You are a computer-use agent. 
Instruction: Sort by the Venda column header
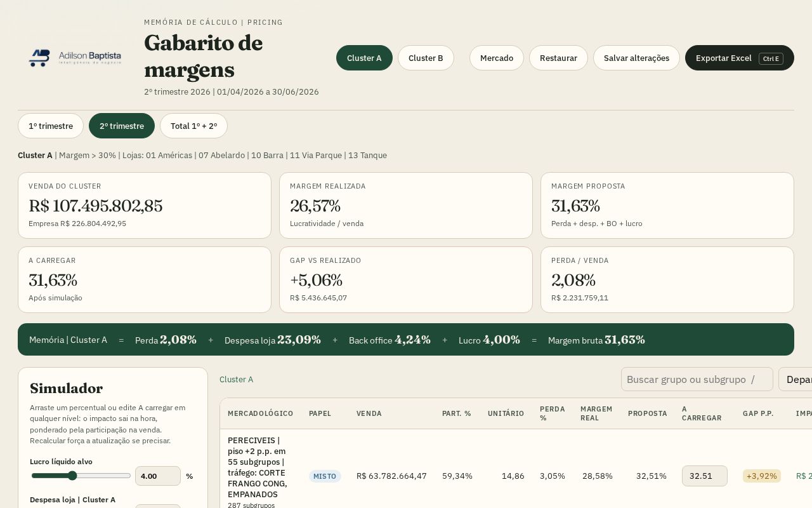pyautogui.click(x=369, y=413)
